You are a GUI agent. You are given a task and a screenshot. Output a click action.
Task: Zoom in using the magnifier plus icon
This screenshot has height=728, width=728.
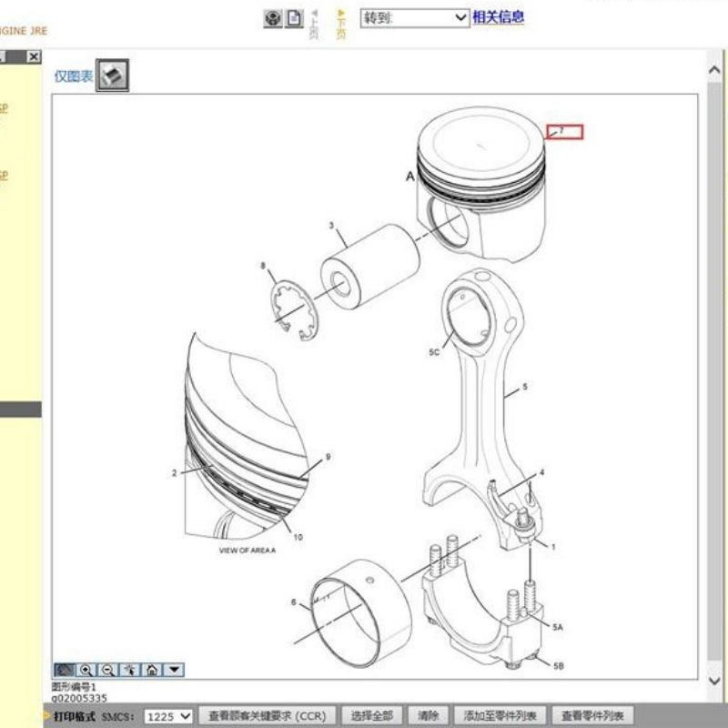click(86, 670)
